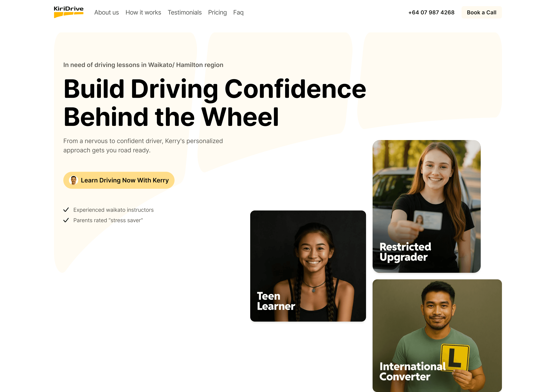Select Pricing in the navigation
This screenshot has height=392, width=556.
click(x=218, y=12)
